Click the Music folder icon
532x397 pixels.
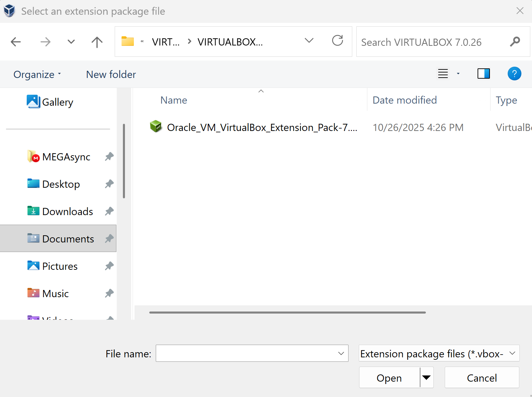point(33,293)
